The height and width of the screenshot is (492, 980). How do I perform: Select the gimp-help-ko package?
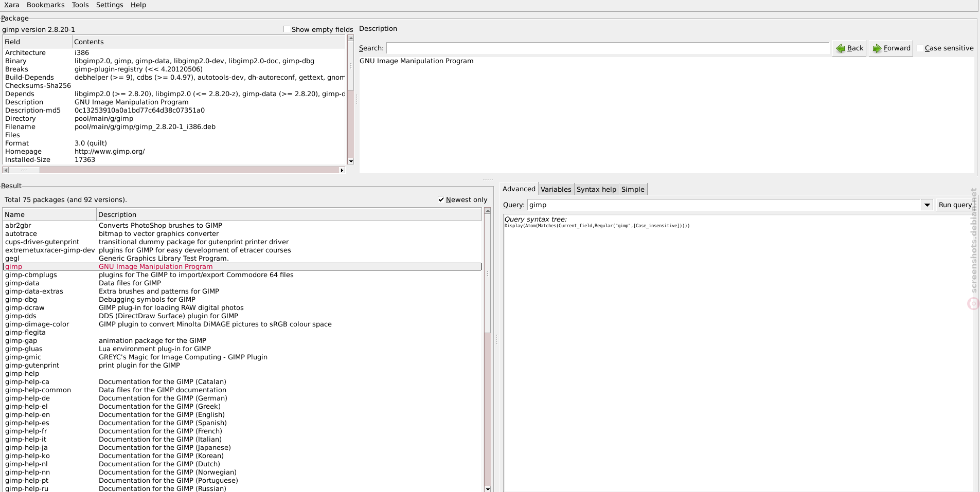point(242,456)
